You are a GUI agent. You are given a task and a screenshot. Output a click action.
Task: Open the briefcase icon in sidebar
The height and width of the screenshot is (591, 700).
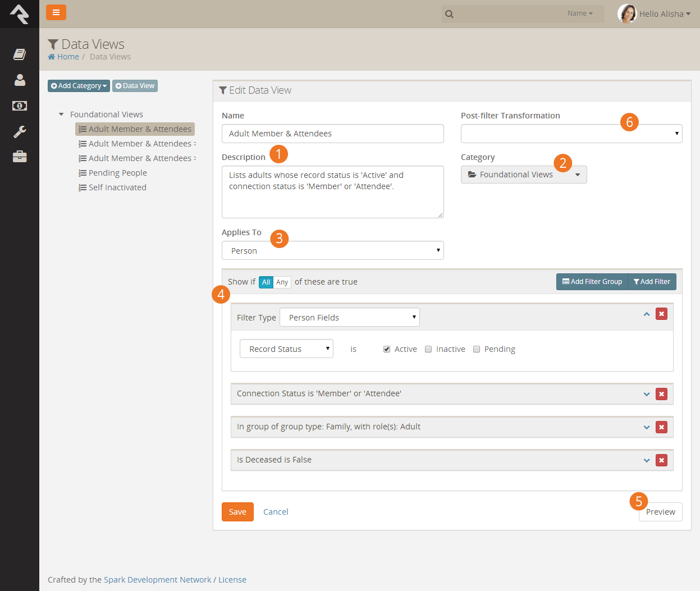(x=20, y=157)
